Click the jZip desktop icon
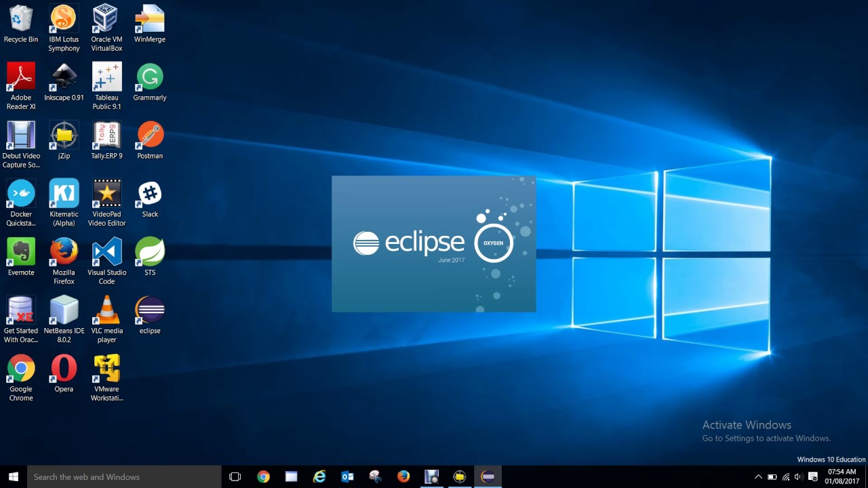This screenshot has height=488, width=868. point(64,141)
